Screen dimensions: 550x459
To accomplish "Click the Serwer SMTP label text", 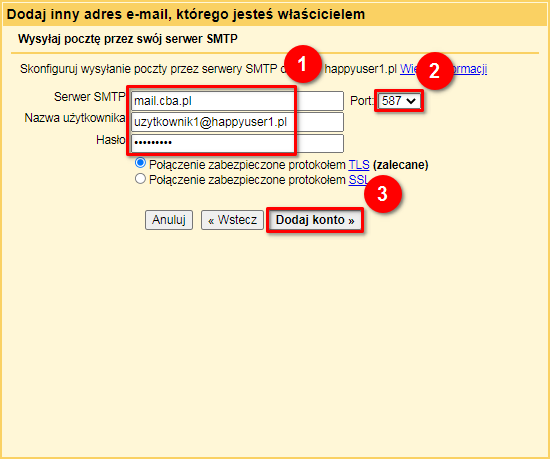I will click(89, 97).
